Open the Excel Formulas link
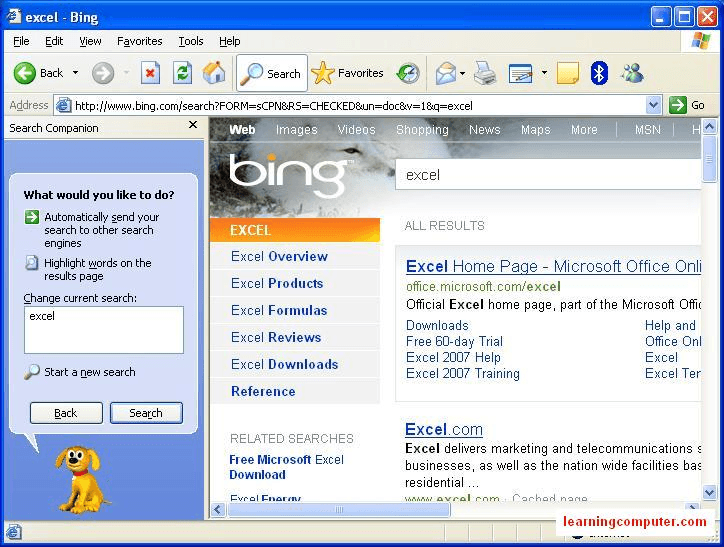This screenshot has width=724, height=547. pos(279,310)
